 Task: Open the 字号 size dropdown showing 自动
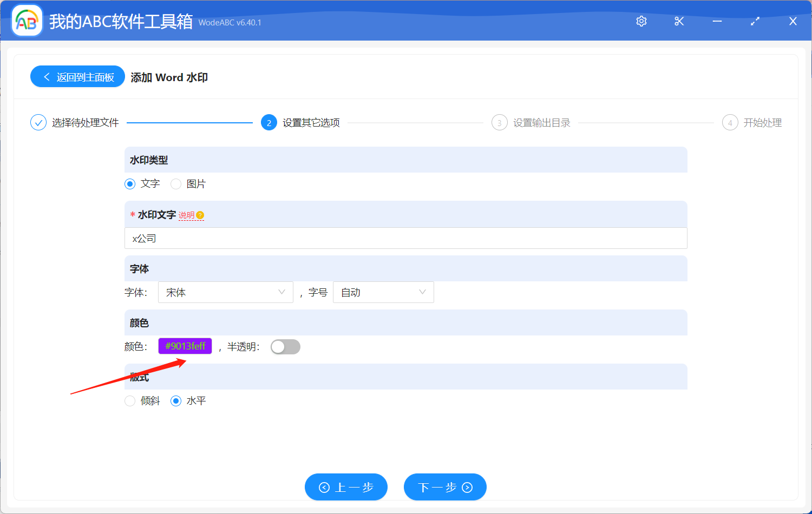383,292
